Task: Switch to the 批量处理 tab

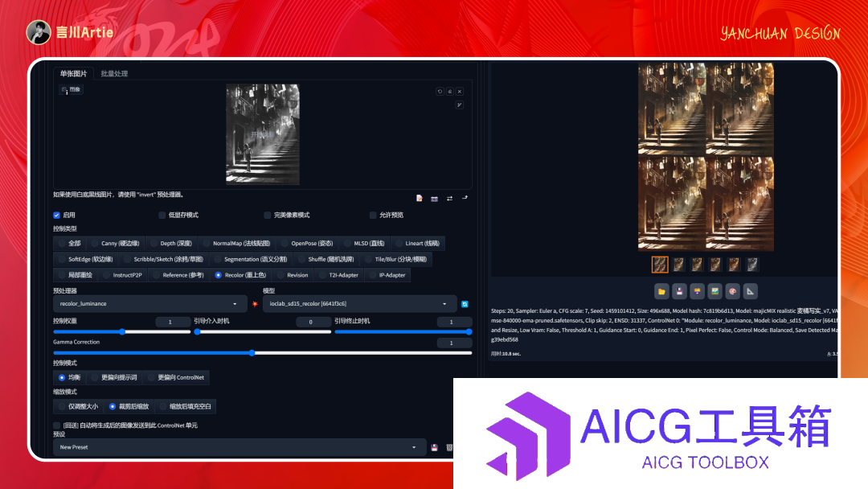Action: [x=114, y=74]
